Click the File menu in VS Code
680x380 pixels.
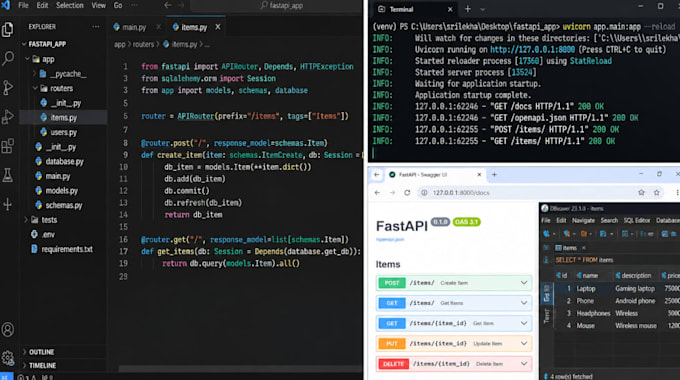(x=23, y=5)
